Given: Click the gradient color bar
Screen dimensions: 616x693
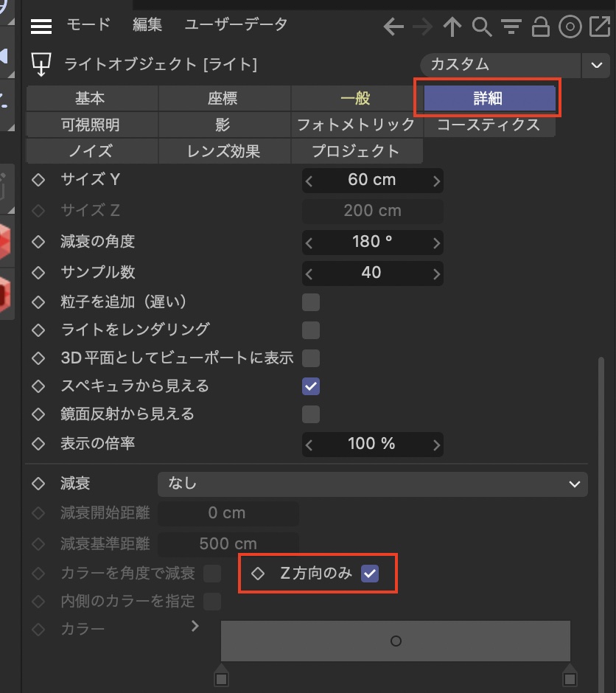Looking at the screenshot, I should pyautogui.click(x=395, y=641).
